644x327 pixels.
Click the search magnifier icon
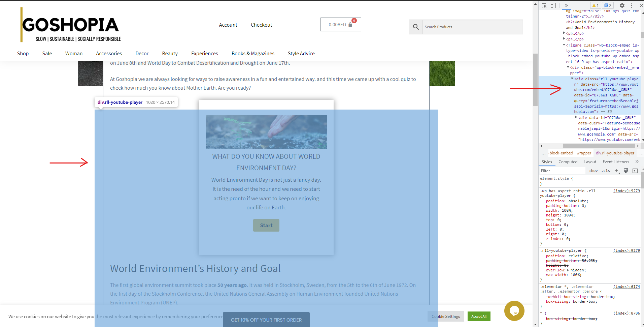coord(416,27)
